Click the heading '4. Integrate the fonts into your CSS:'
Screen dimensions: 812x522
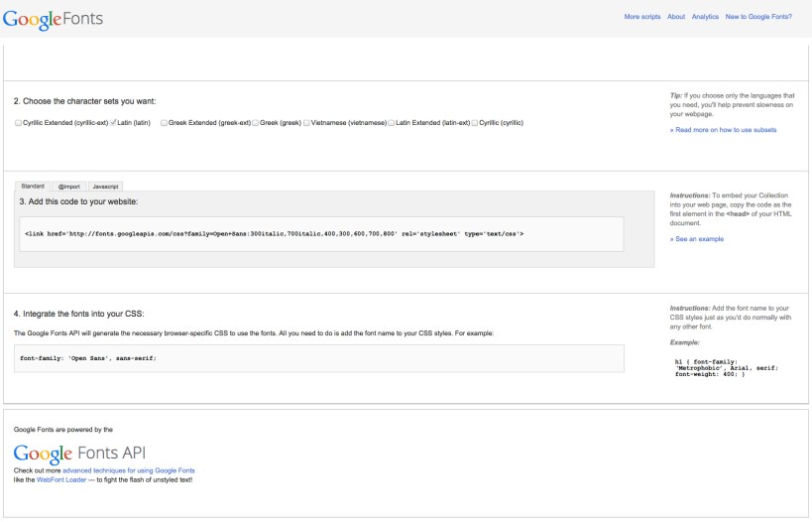[x=78, y=314]
